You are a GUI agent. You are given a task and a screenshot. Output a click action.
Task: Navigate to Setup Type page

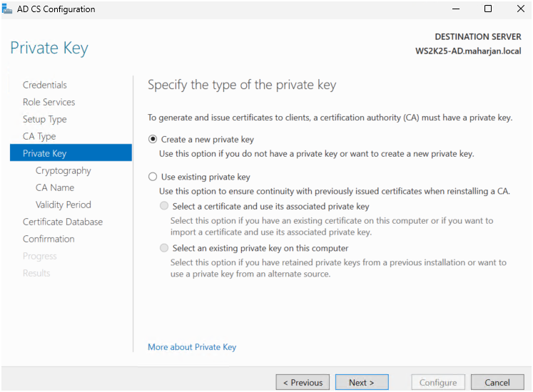tap(44, 119)
